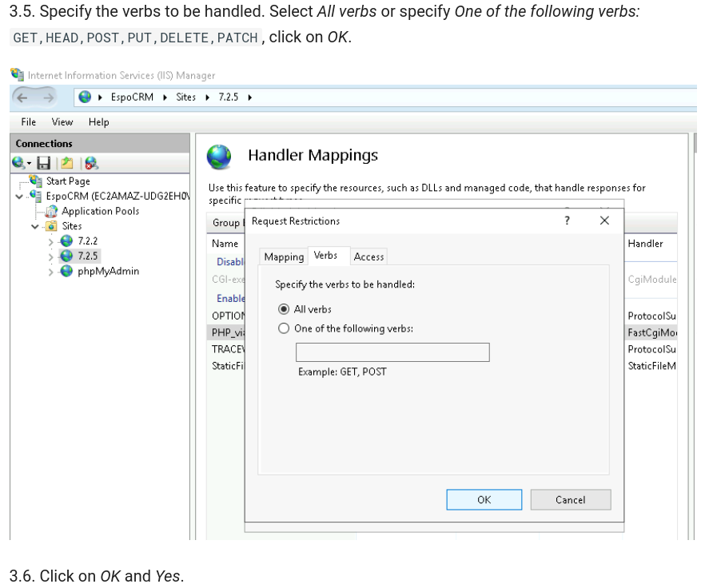Click the arrow after Sites in breadcrumb
Viewport: 705px width, 588px height.
click(207, 97)
